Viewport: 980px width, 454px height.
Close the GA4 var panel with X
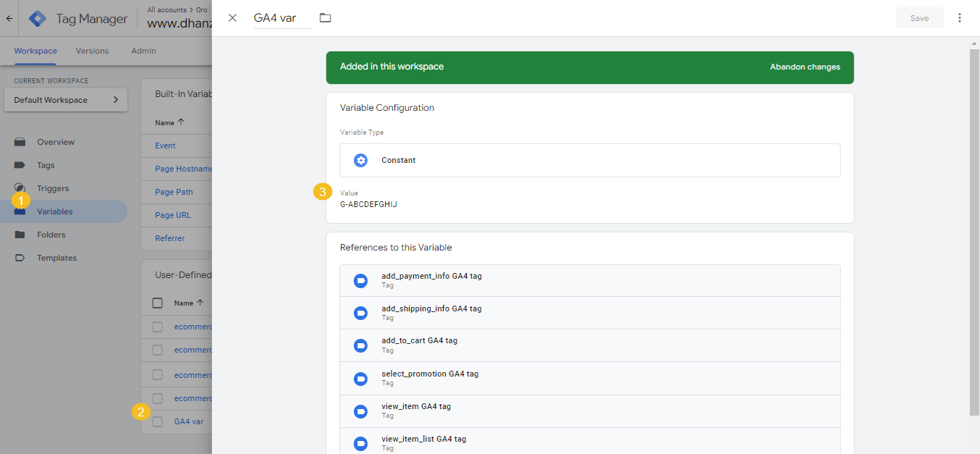click(232, 18)
